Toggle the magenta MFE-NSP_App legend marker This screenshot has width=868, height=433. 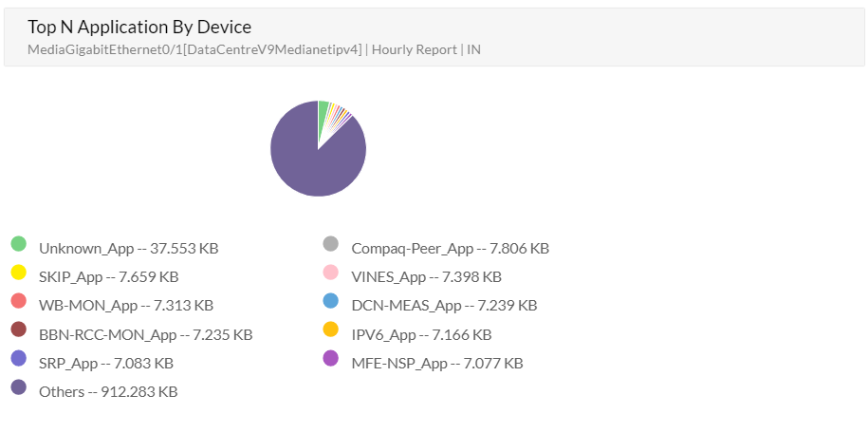tap(330, 358)
